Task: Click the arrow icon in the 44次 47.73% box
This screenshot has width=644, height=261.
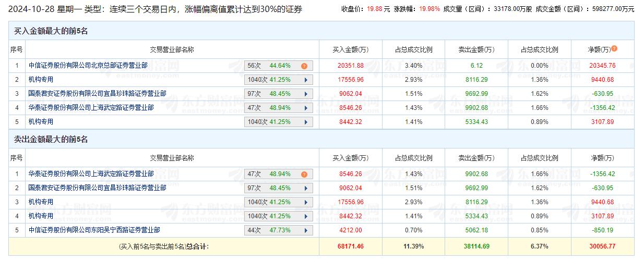Action: 305,231
